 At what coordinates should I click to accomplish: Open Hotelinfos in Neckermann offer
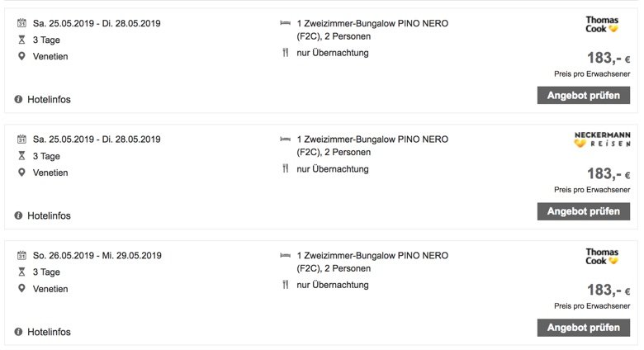pyautogui.click(x=49, y=215)
